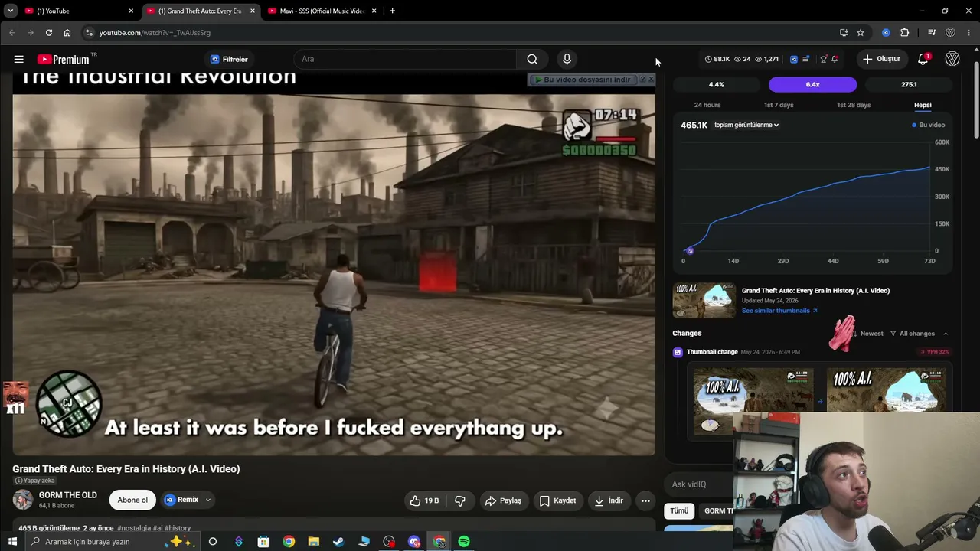The image size is (980, 551).
Task: Click the Abone ol subscribe button
Action: coord(132,500)
